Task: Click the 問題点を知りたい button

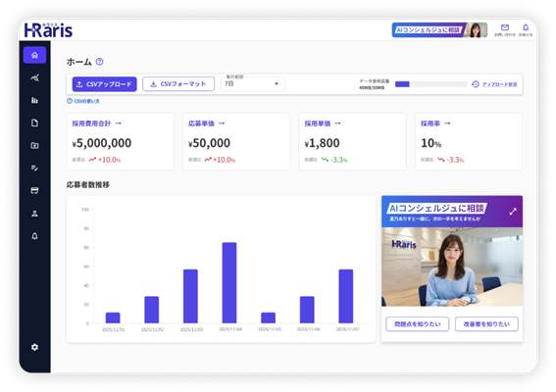Action: click(x=418, y=324)
